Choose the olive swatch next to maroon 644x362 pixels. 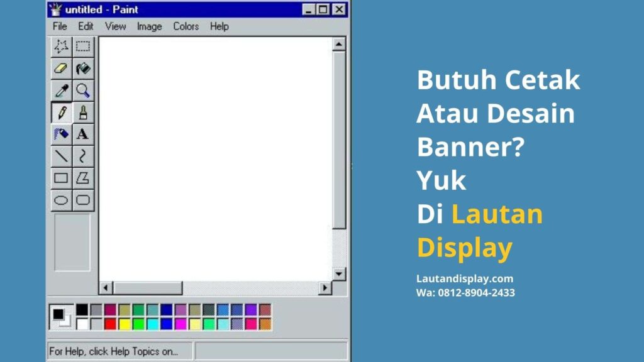pos(125,310)
